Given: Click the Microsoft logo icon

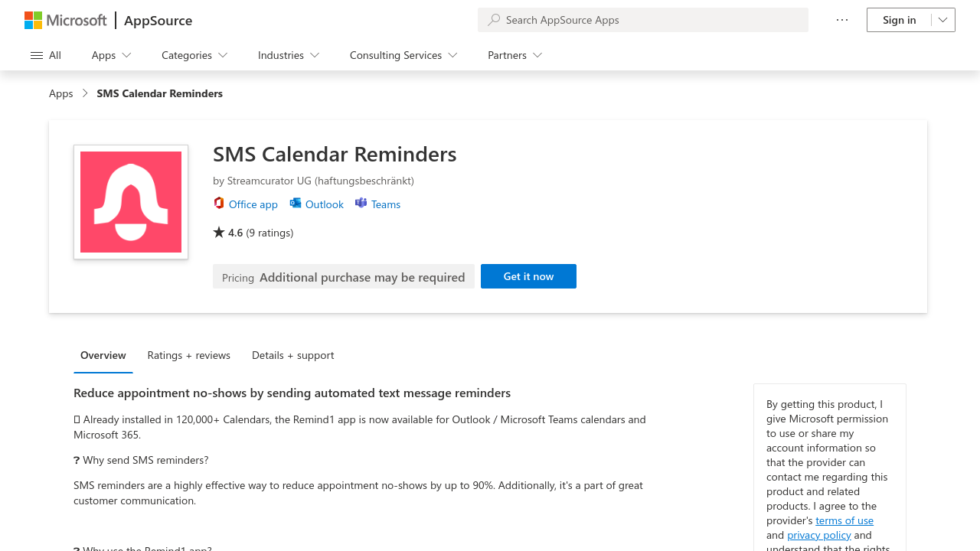Looking at the screenshot, I should (x=34, y=20).
